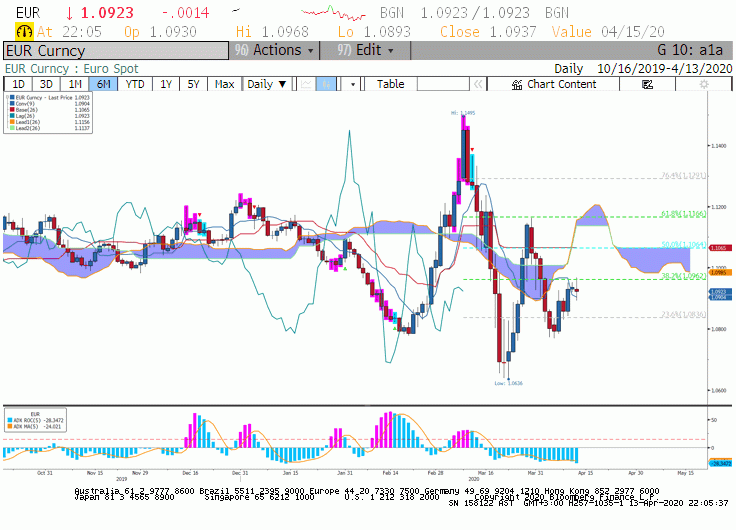The width and height of the screenshot is (736, 530).
Task: Click the 50.0%(1.1064) Fibonacci label
Action: click(683, 245)
